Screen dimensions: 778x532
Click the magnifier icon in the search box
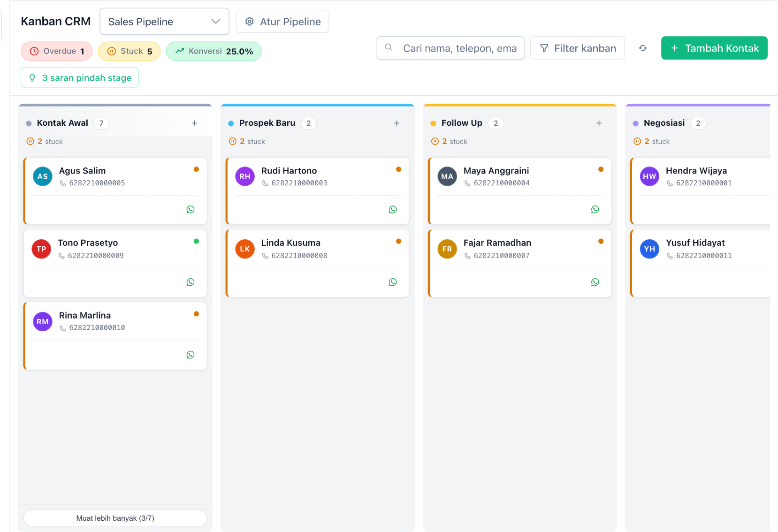point(389,47)
